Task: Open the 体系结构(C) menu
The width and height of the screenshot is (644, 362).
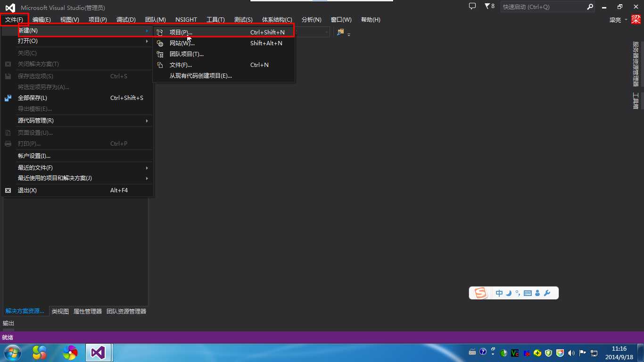Action: [277, 19]
